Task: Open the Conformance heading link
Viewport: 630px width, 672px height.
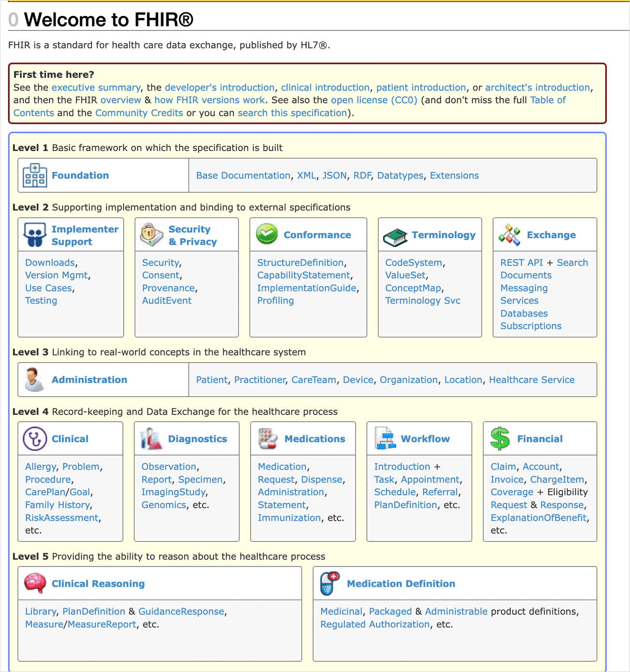Action: [x=317, y=235]
